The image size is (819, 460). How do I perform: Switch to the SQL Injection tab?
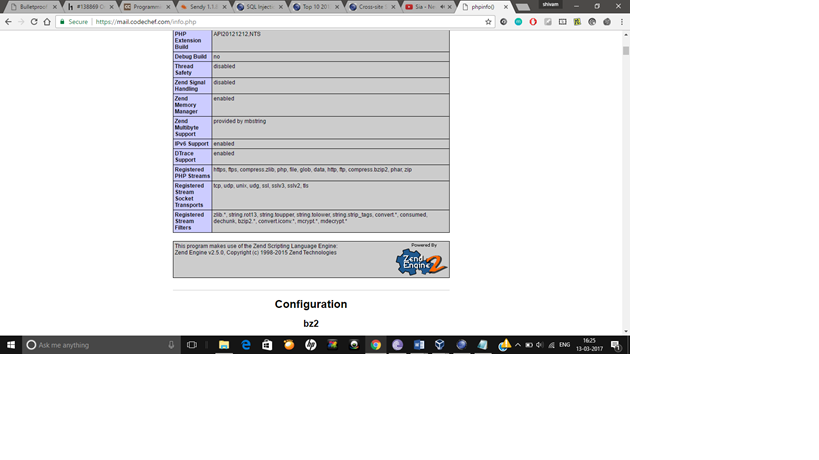(259, 7)
